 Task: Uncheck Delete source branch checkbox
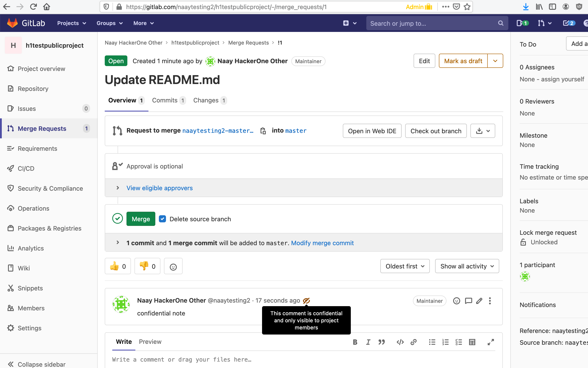click(x=162, y=219)
